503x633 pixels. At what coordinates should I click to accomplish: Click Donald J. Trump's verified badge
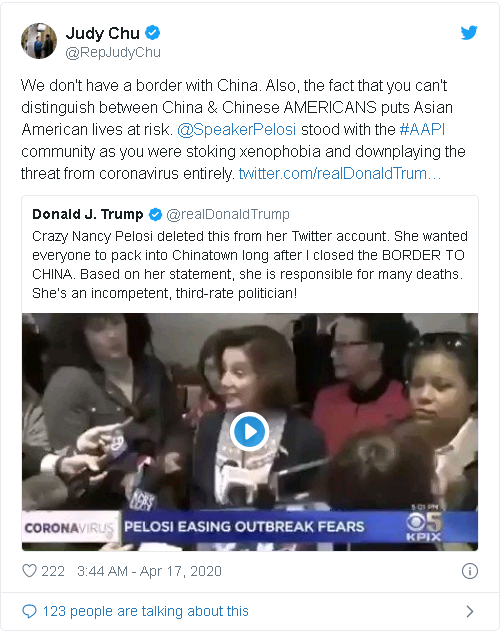click(155, 214)
